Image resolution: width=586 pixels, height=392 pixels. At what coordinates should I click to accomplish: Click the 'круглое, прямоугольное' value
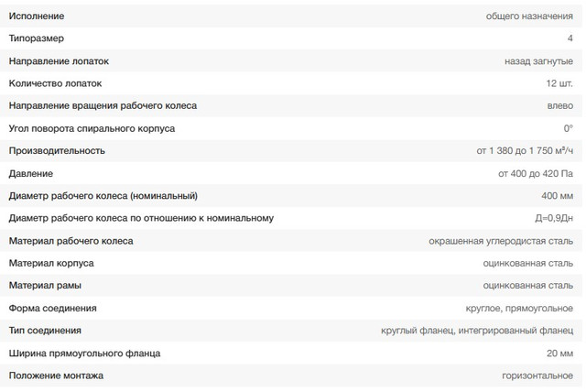click(x=519, y=308)
